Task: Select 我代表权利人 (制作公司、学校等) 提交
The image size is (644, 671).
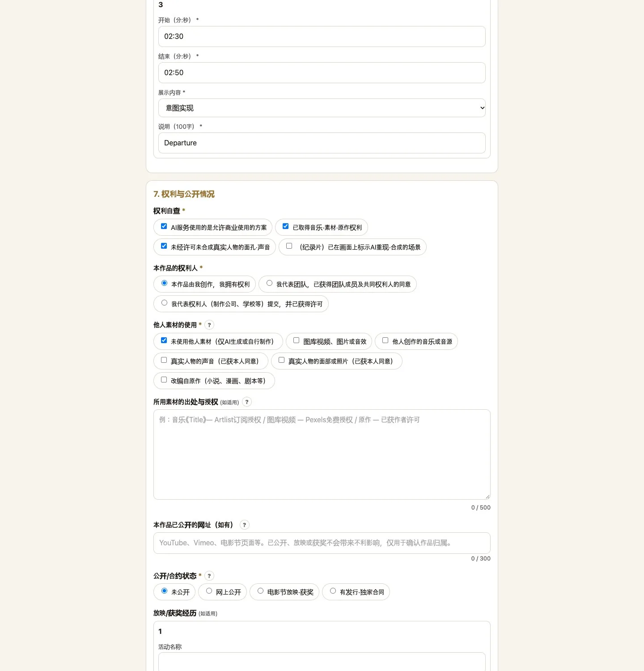Action: pyautogui.click(x=165, y=303)
